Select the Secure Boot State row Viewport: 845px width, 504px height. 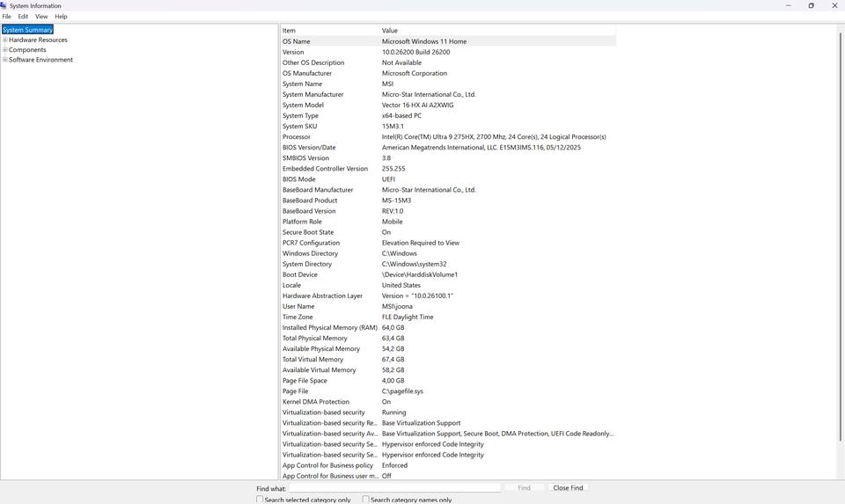click(x=448, y=232)
